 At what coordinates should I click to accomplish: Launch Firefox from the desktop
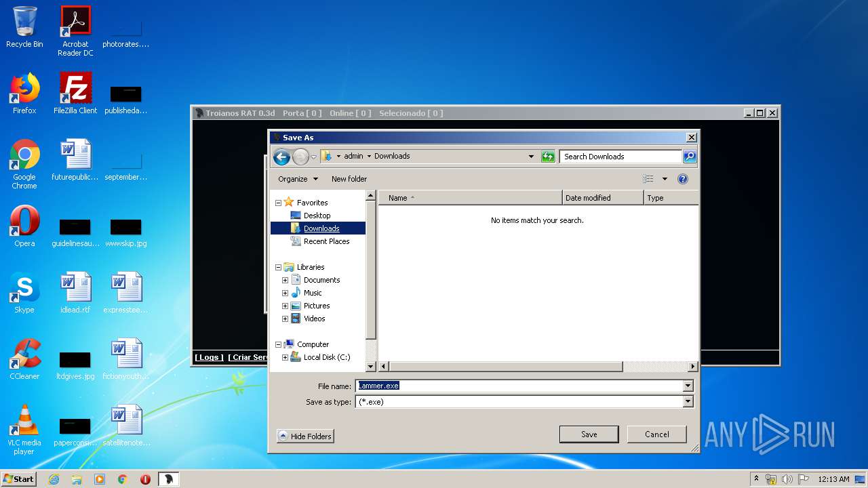click(24, 94)
